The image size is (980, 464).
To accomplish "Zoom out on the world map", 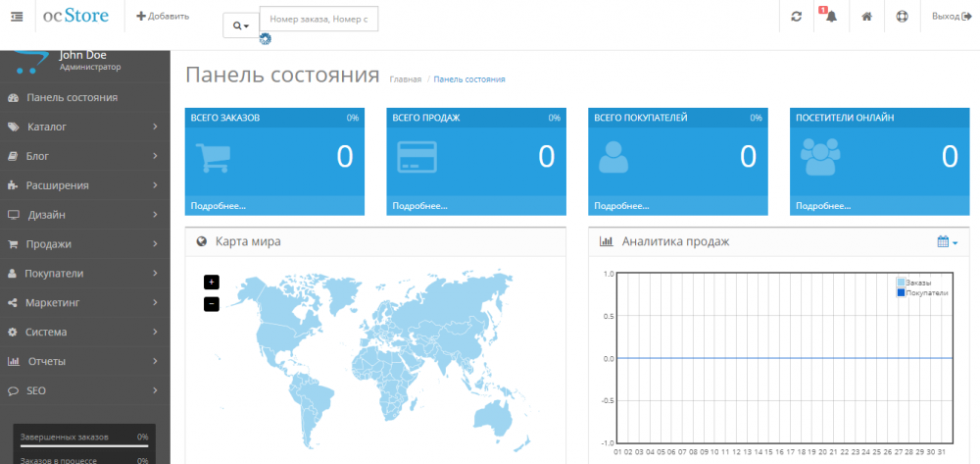I will coord(211,304).
